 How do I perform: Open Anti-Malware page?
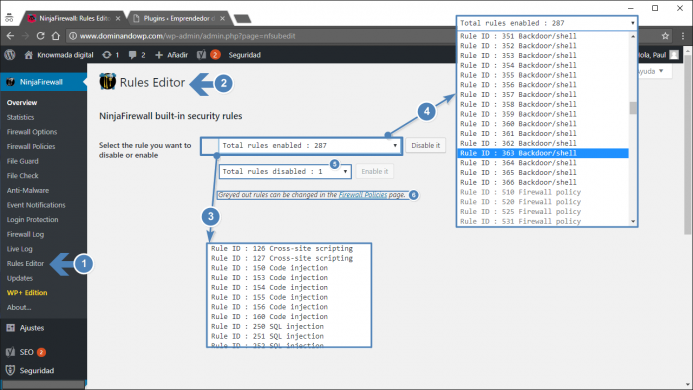pyautogui.click(x=28, y=190)
